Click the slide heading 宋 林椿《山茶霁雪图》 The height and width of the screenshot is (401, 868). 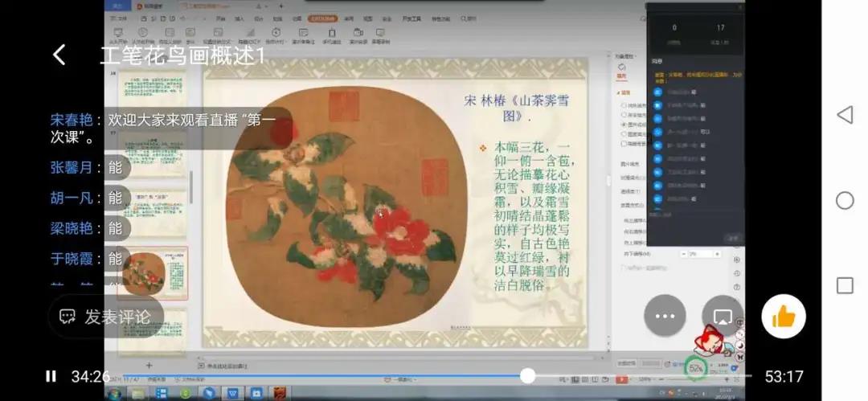point(516,108)
